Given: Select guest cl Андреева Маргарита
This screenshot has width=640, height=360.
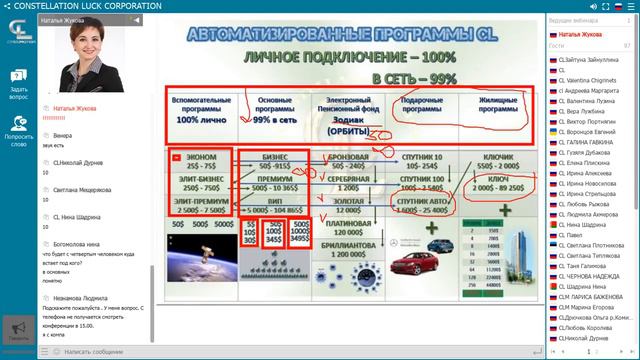Looking at the screenshot, I should (x=589, y=91).
